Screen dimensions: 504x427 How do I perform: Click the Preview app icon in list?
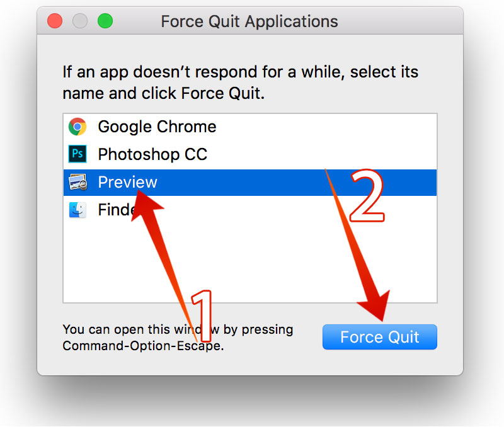coord(77,182)
